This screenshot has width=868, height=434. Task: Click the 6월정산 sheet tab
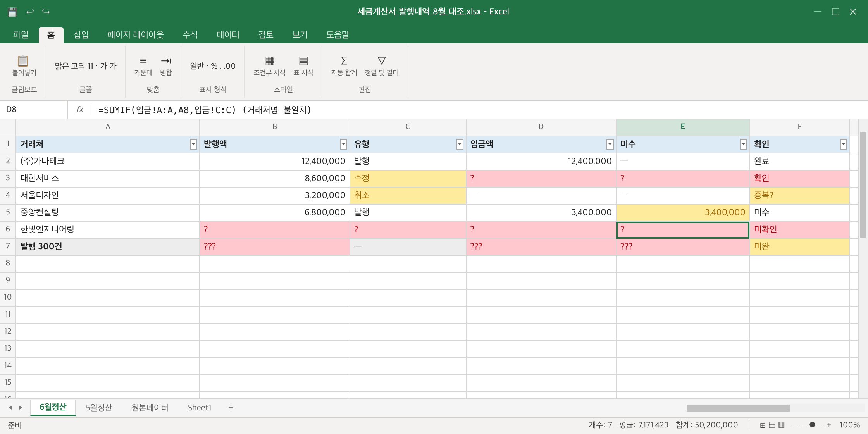[x=53, y=407]
